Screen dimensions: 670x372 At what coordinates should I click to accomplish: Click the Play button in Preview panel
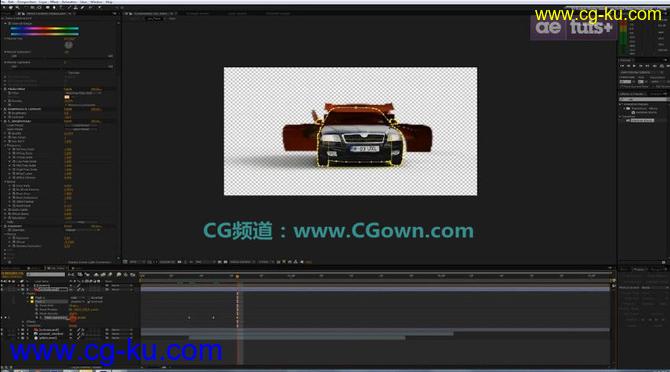[x=634, y=66]
